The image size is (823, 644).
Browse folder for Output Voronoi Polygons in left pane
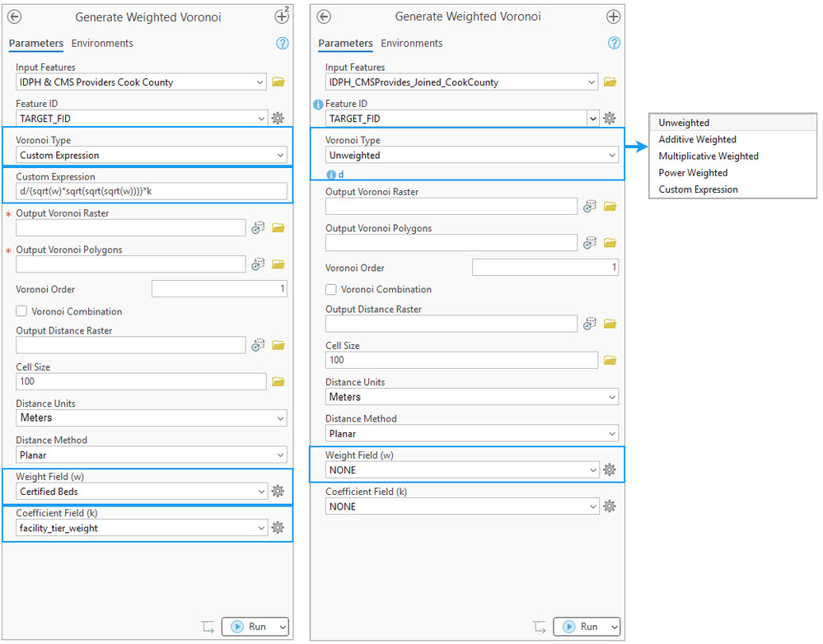click(278, 264)
